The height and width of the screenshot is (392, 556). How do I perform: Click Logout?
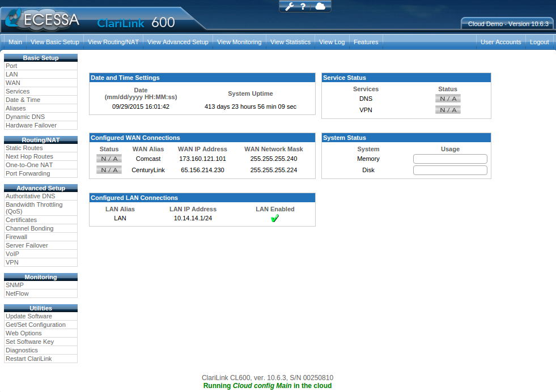click(540, 42)
